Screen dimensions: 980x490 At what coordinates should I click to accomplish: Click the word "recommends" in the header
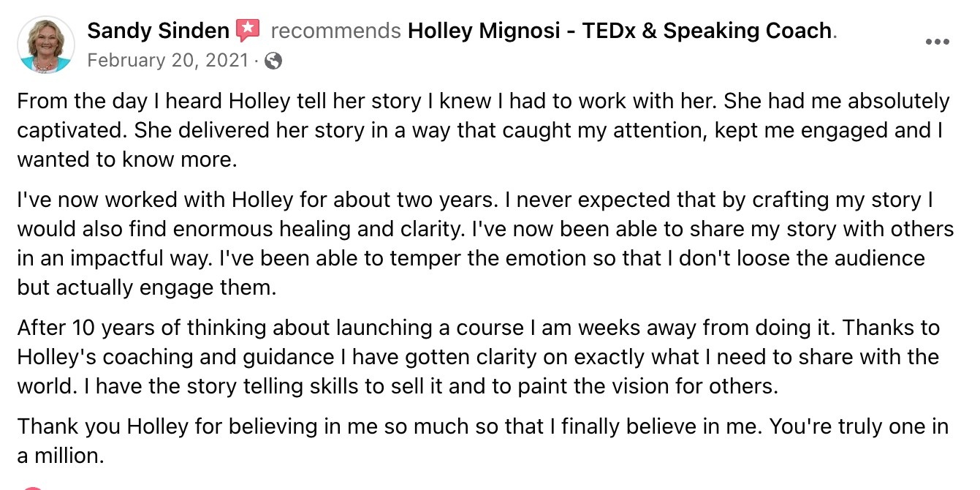(x=335, y=31)
